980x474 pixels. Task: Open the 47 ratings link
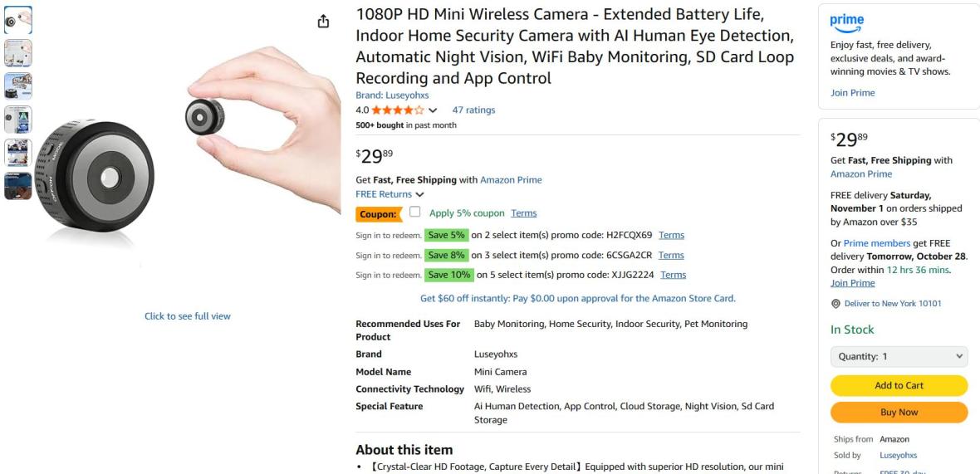[x=473, y=110]
